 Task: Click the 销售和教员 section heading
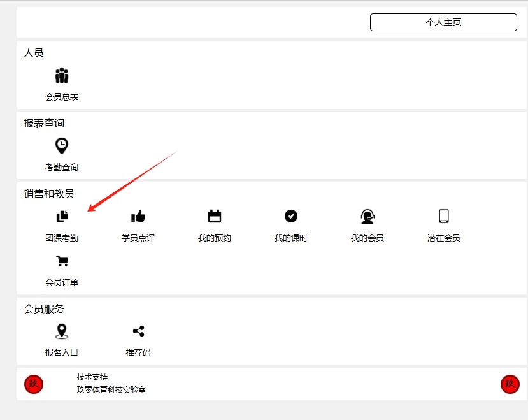coord(49,194)
